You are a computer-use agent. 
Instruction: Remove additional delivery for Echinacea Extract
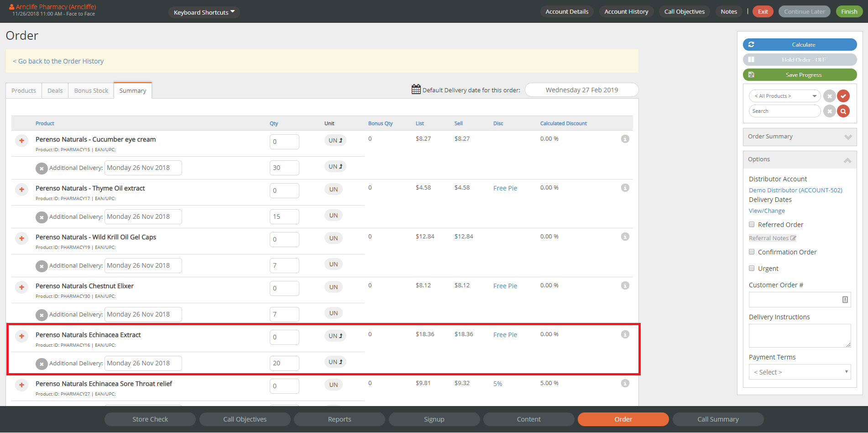click(x=42, y=364)
